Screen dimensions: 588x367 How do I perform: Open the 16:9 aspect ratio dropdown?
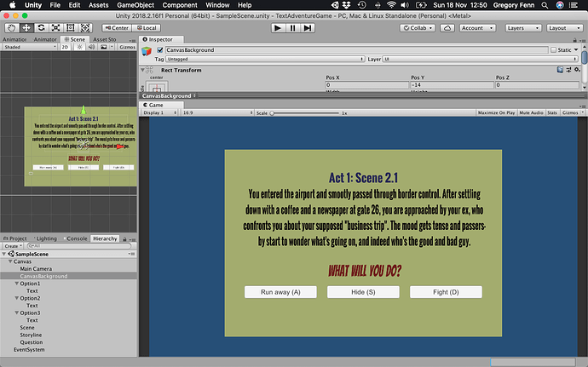pos(217,112)
